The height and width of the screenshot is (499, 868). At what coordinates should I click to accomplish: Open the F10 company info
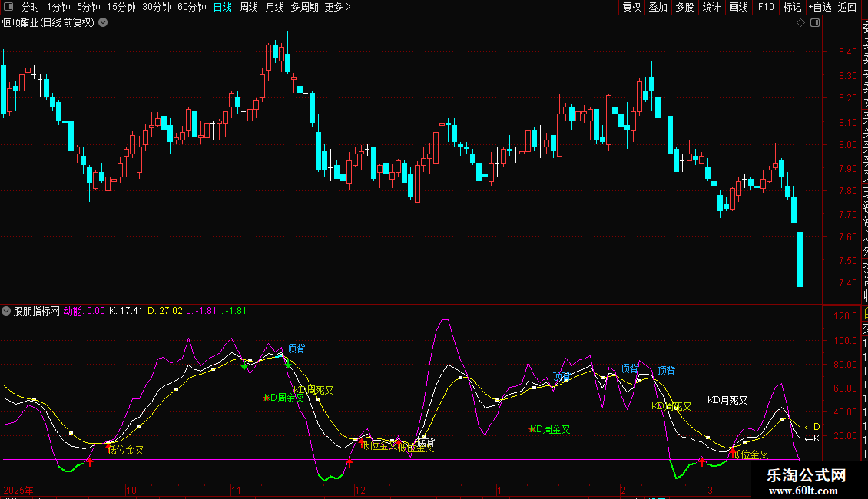pos(766,7)
